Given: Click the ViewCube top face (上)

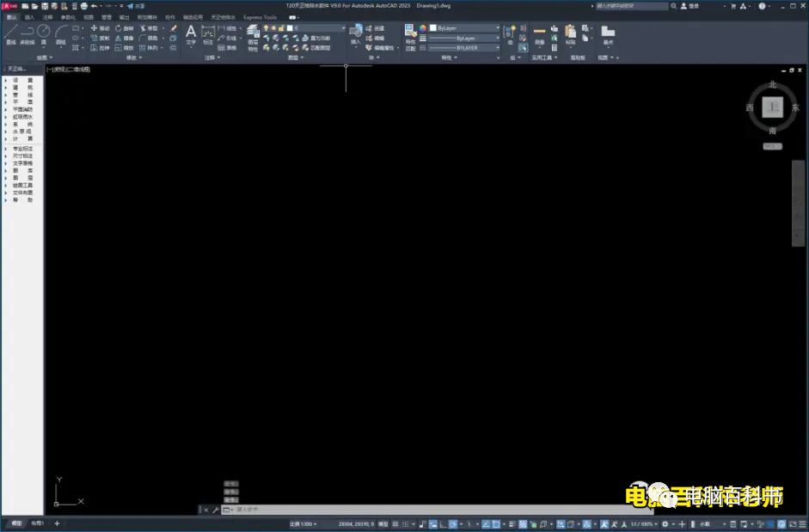Looking at the screenshot, I should point(772,107).
